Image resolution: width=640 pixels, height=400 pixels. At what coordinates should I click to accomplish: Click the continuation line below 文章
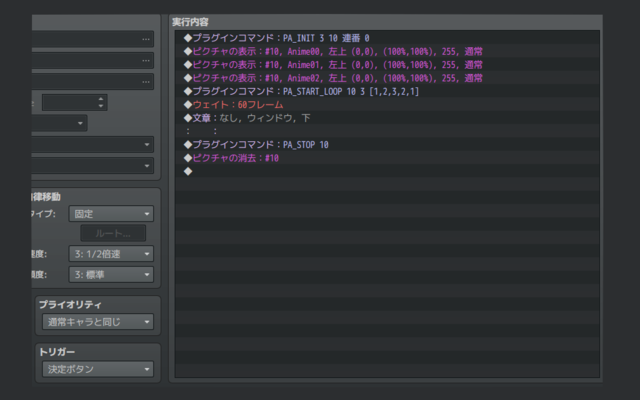click(387, 131)
